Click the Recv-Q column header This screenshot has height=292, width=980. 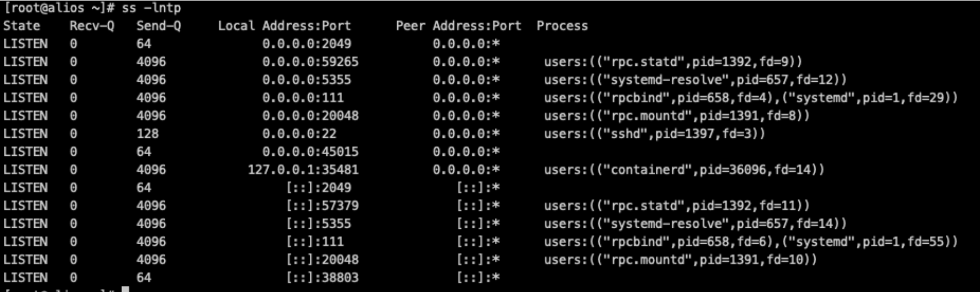click(x=92, y=26)
